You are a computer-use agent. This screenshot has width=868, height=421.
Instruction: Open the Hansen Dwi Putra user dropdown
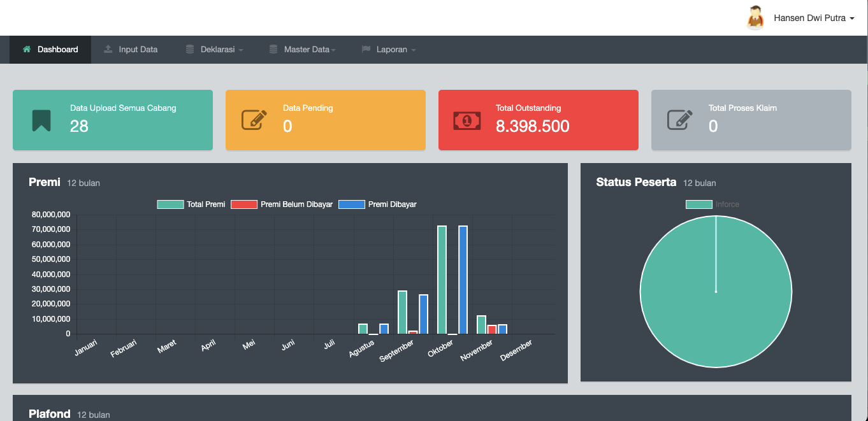[814, 18]
